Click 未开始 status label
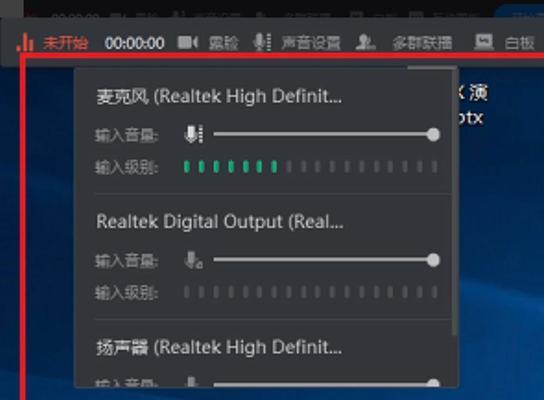 click(x=66, y=43)
